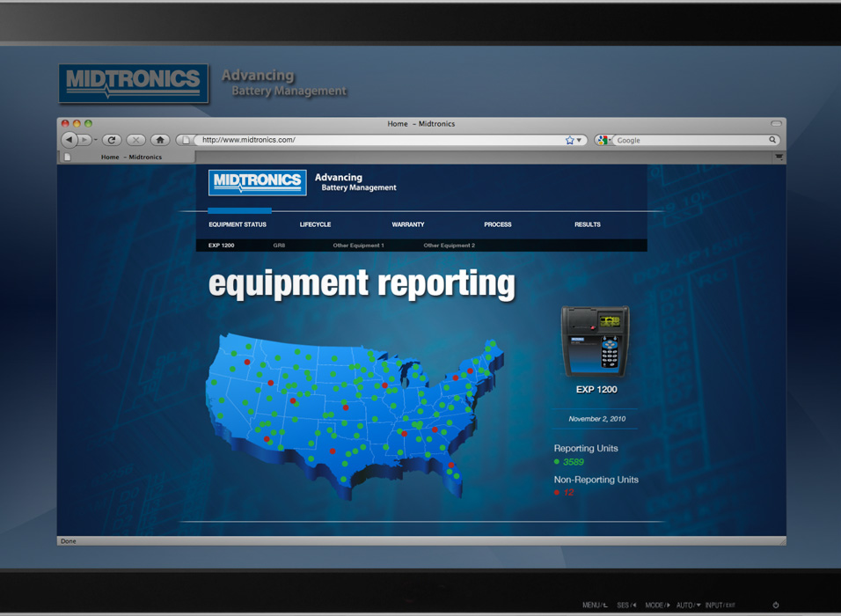Click the EXP 1200 device label
Screen dimensions: 841x616
click(596, 390)
